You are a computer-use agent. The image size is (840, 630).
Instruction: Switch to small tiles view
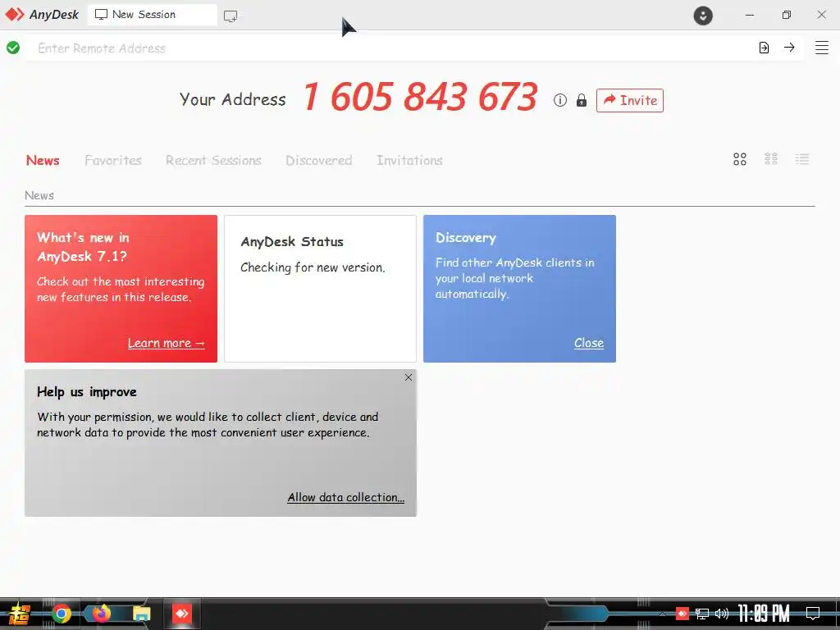coord(771,159)
